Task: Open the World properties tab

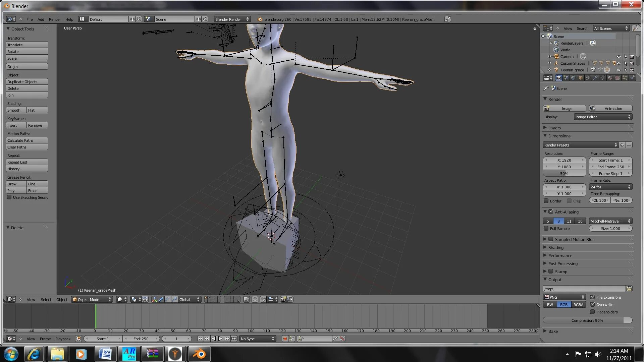Action: [573, 78]
